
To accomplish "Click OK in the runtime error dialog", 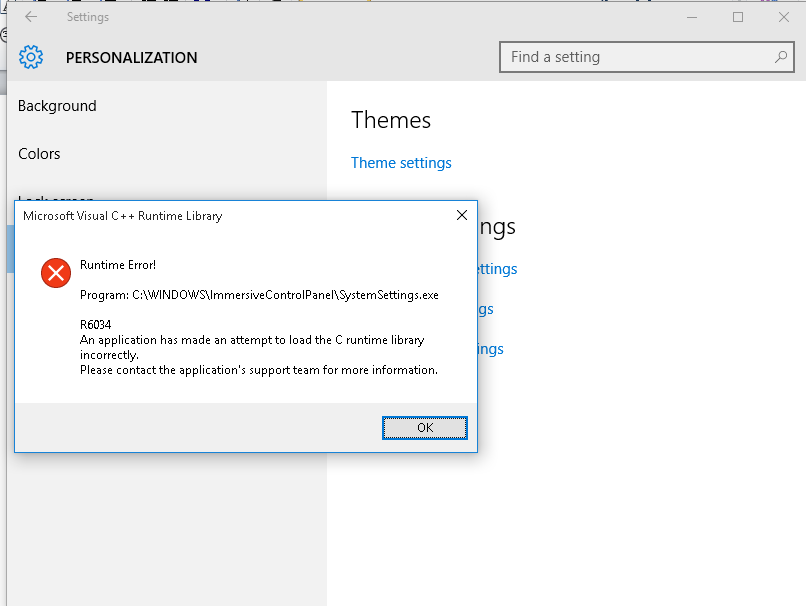I will click(425, 428).
